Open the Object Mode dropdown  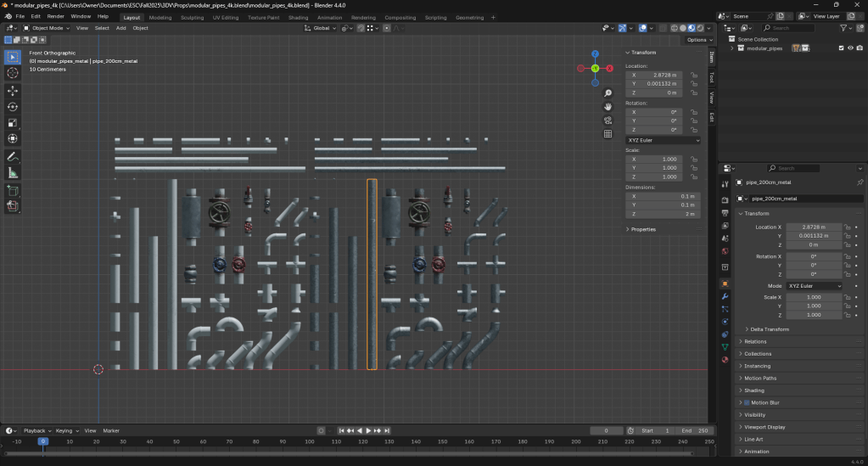tap(47, 28)
